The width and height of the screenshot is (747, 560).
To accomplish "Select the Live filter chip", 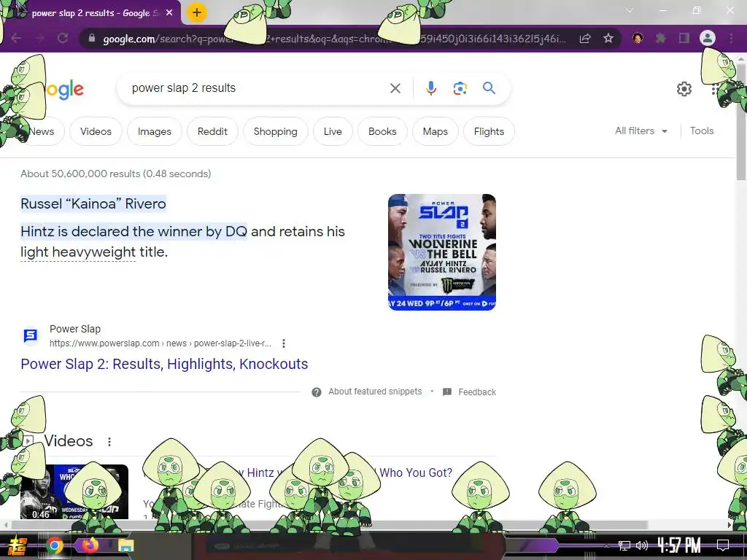I will coord(333,131).
